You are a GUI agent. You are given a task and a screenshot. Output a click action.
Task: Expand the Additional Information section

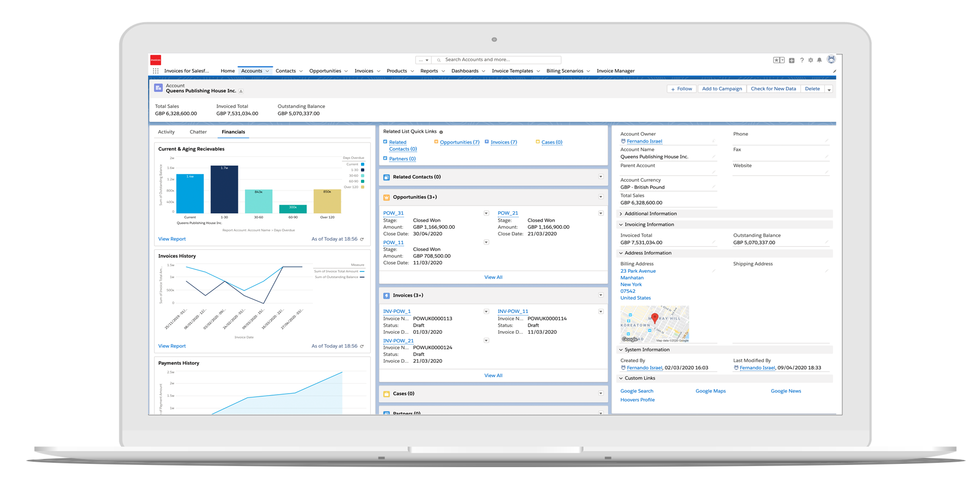(x=621, y=213)
